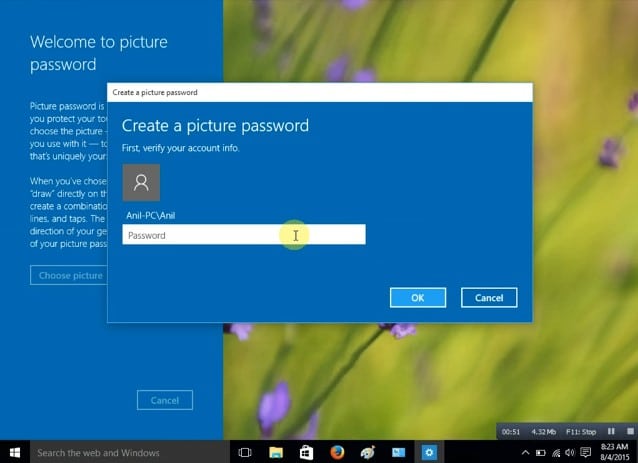638x463 pixels.
Task: Click the battery status tray icon
Action: click(540, 452)
